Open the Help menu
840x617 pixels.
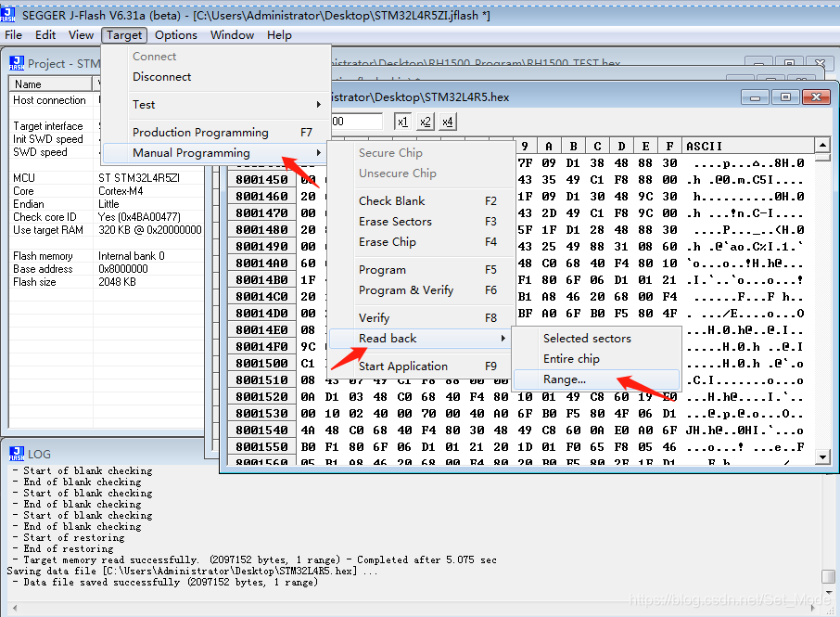[x=279, y=35]
